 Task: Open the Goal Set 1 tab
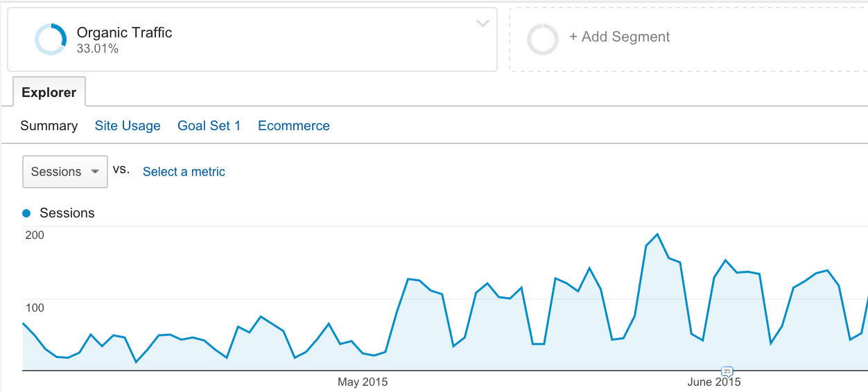coord(209,126)
